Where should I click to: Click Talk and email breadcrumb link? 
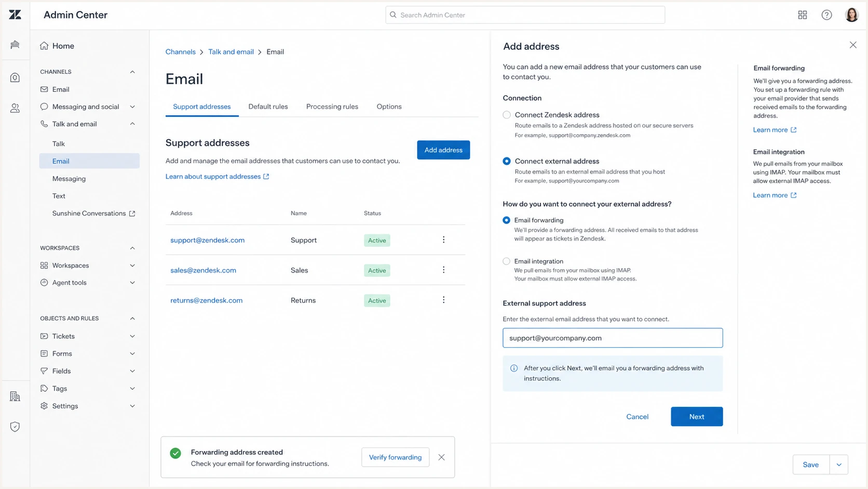(x=231, y=51)
